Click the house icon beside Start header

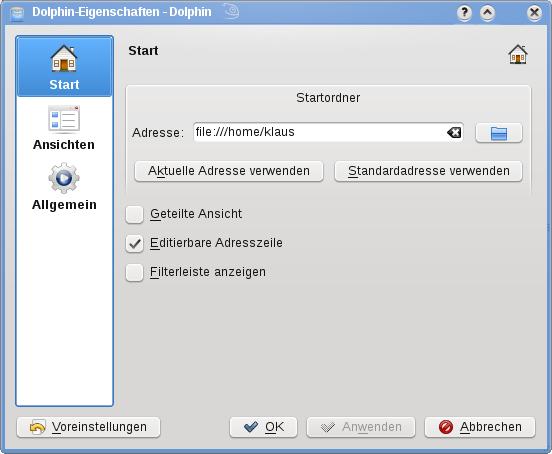coord(518,54)
